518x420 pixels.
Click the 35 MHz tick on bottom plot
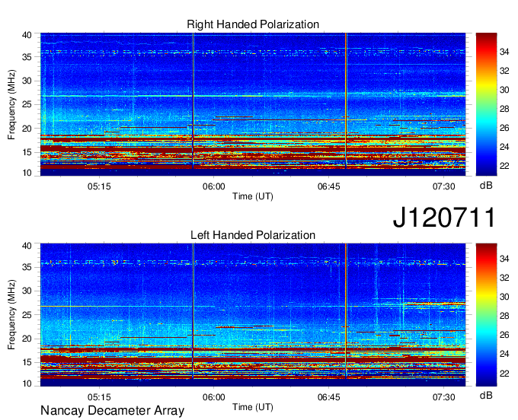27,267
